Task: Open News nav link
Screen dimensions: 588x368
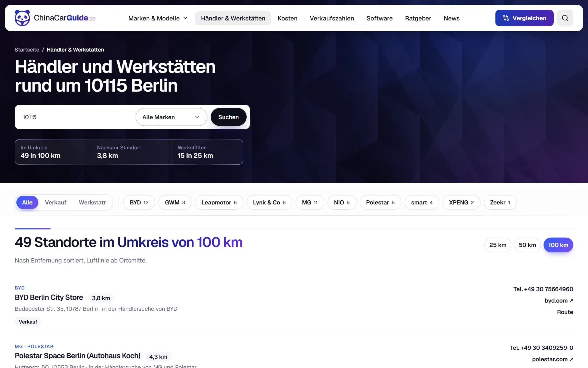Action: 452,18
